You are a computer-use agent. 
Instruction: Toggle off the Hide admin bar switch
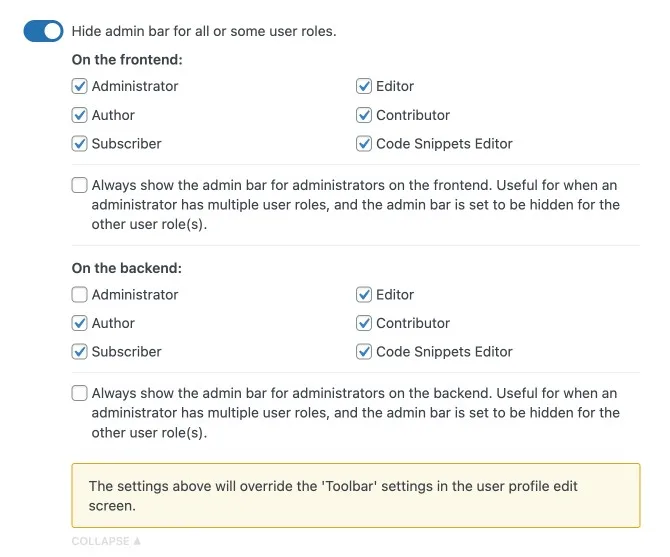tap(43, 31)
